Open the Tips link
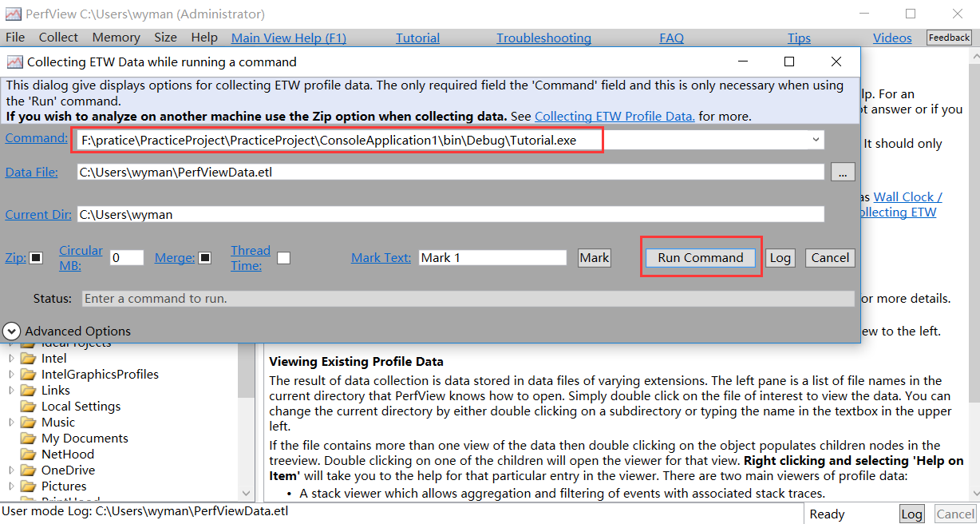 pyautogui.click(x=799, y=38)
